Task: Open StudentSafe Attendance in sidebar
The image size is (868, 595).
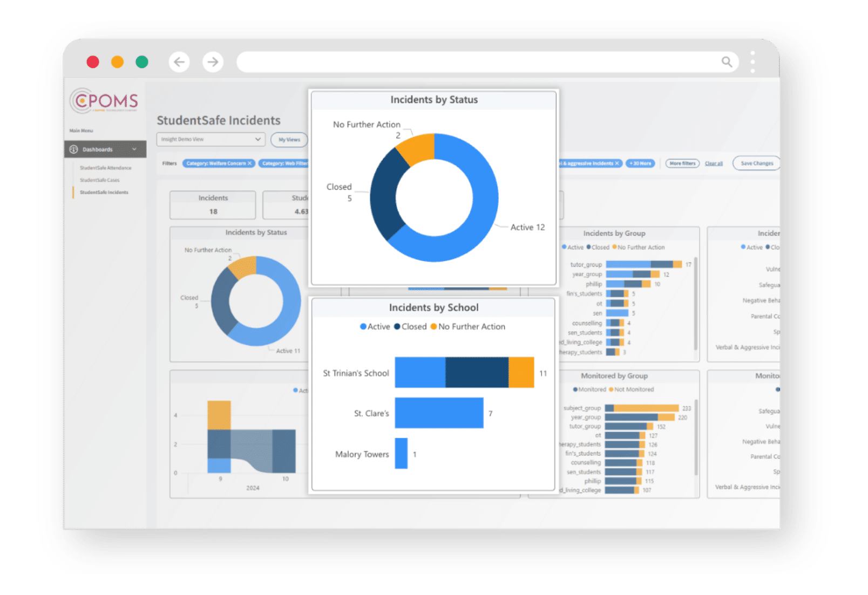Action: click(x=105, y=168)
